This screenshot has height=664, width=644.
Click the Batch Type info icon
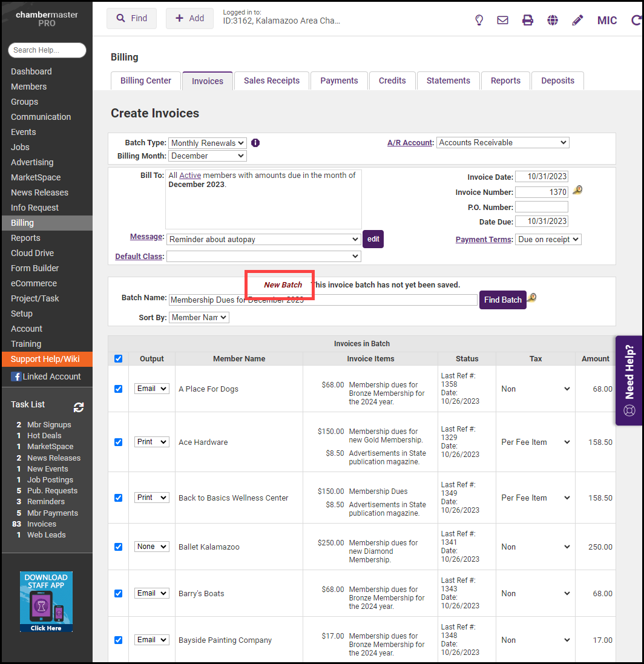coord(255,143)
